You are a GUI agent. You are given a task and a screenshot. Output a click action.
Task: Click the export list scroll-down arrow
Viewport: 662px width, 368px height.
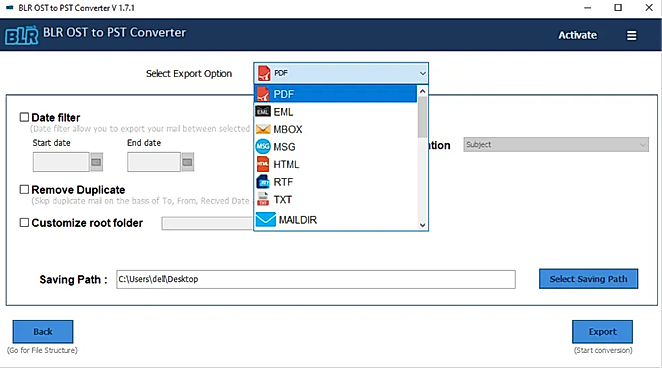coord(422,225)
